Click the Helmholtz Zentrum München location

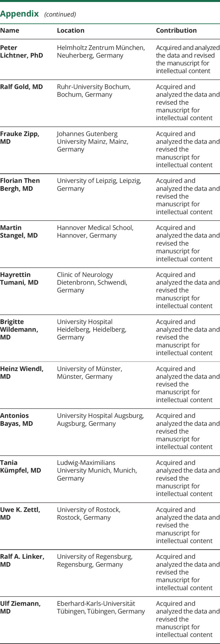101,51
